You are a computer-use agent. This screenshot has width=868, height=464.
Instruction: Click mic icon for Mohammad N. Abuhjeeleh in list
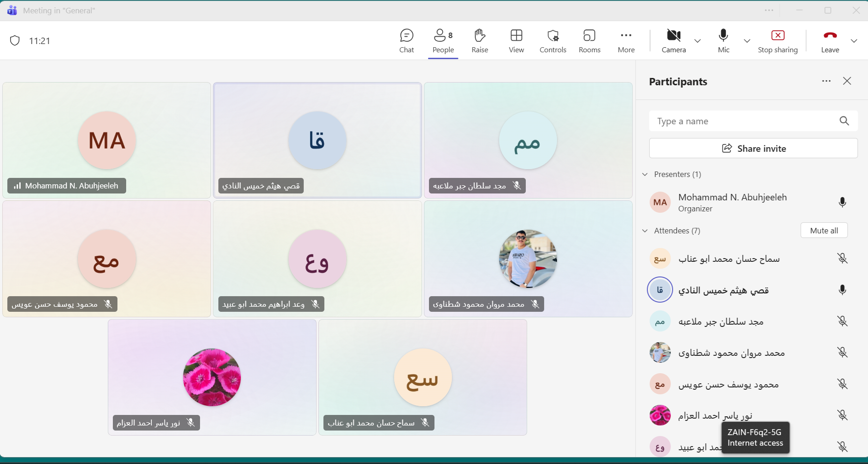842,203
